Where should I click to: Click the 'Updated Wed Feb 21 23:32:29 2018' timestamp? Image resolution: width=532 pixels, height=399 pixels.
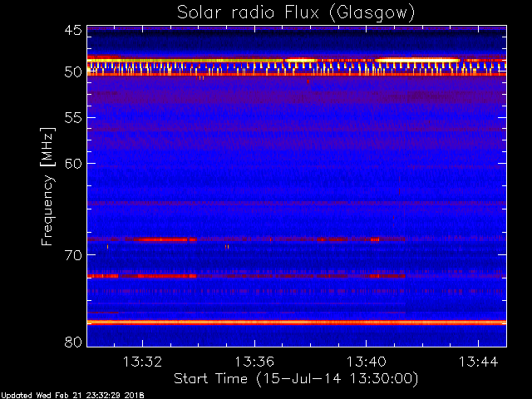(x=72, y=396)
